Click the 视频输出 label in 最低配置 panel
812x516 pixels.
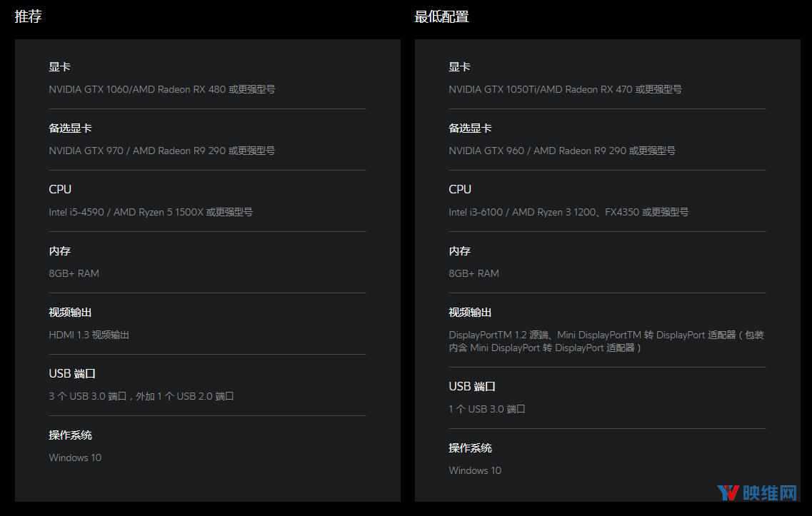click(470, 313)
